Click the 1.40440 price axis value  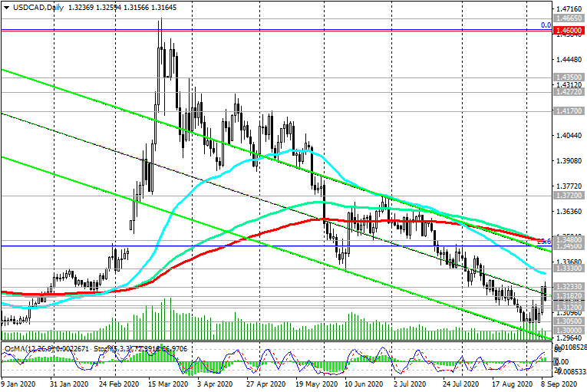(569, 136)
